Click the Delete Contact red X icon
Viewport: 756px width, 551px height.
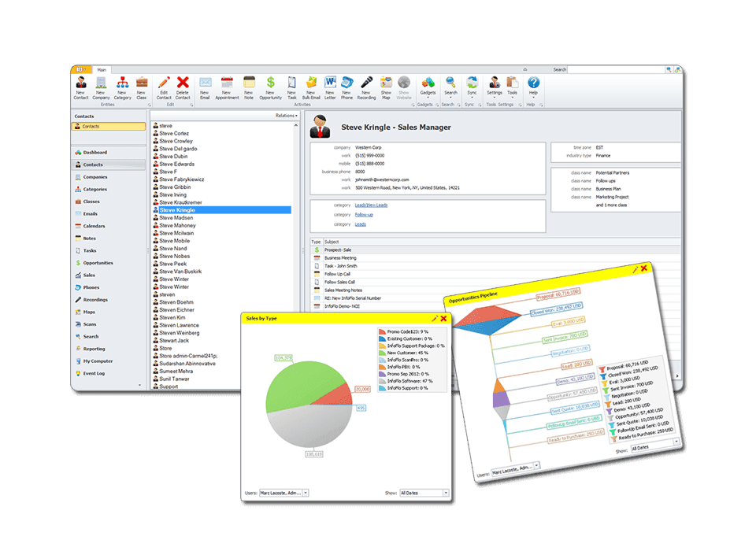183,83
